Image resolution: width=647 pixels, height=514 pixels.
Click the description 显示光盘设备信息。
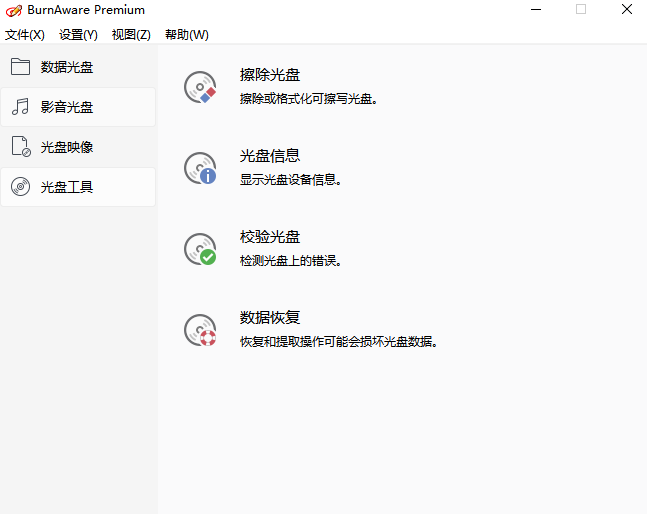pos(290,179)
